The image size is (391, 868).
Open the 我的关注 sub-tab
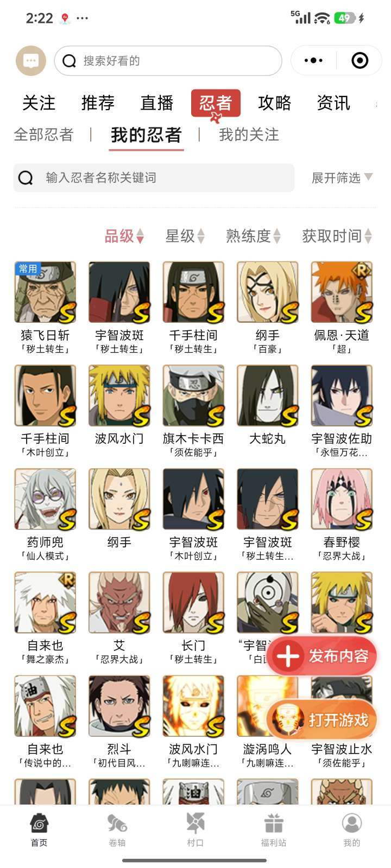(249, 135)
